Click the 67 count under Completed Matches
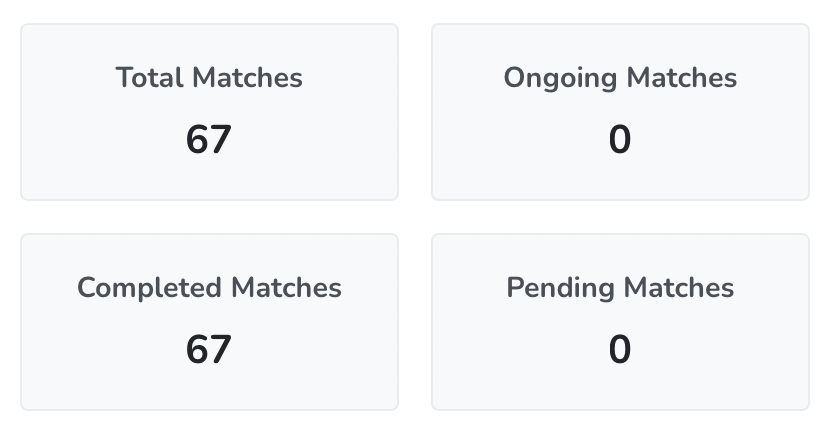 click(x=209, y=349)
